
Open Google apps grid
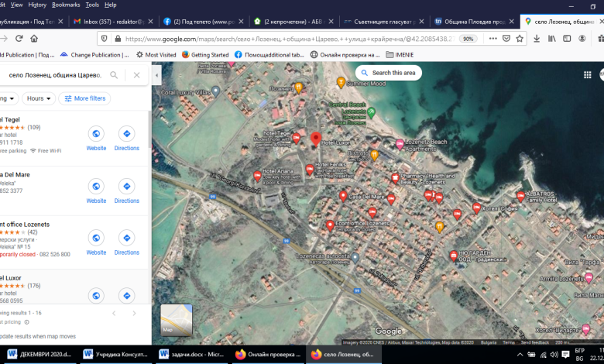588,74
